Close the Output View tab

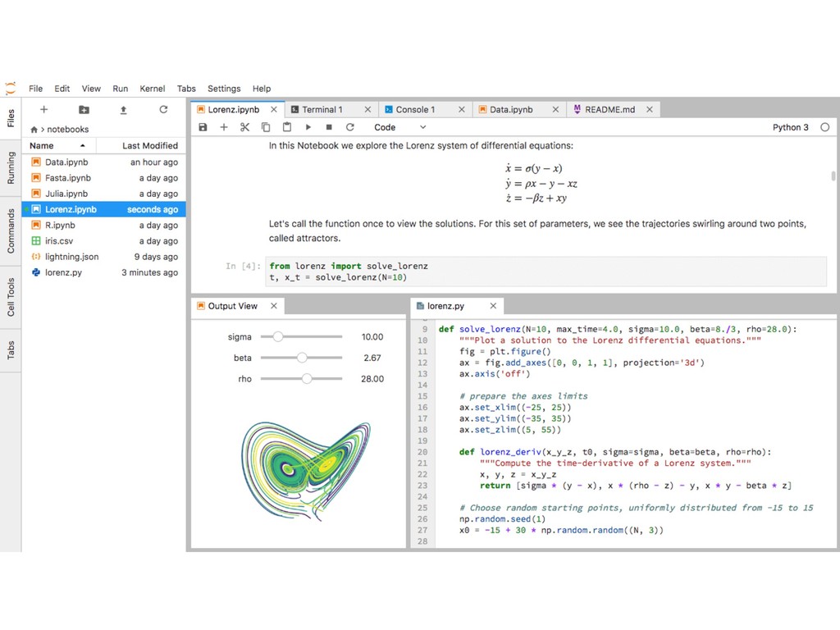(274, 306)
